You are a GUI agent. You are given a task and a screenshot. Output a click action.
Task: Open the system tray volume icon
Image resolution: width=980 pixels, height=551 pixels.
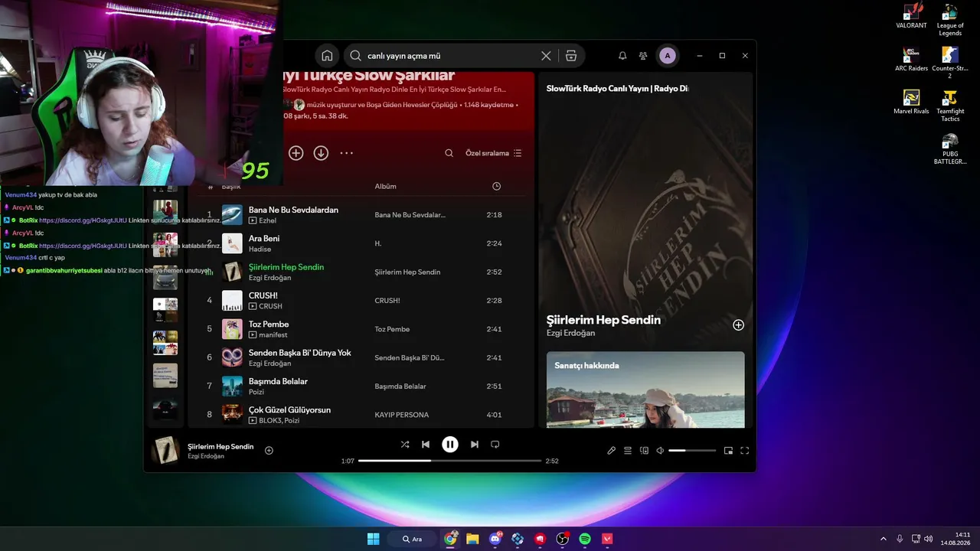tap(928, 539)
